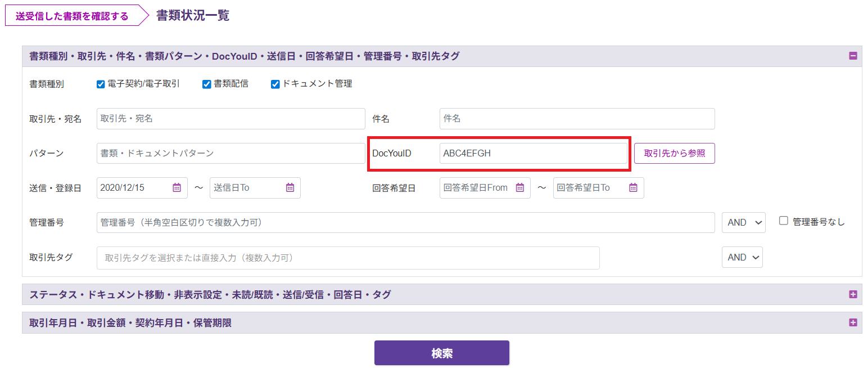Focus the 回答希望日From date field
The width and height of the screenshot is (868, 368).
pos(485,187)
